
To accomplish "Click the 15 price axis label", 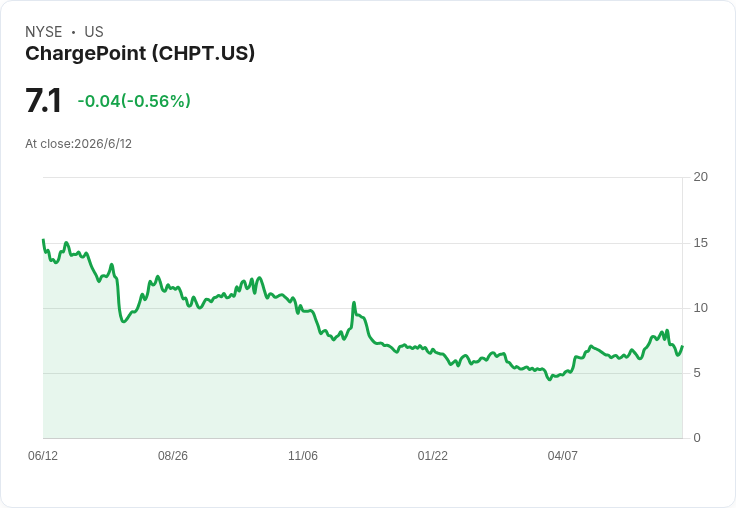I will (x=700, y=243).
